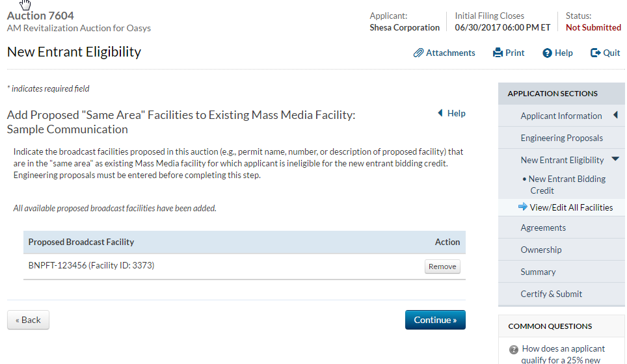Navigate to the Agreements section
The image size is (627, 364).
pyautogui.click(x=543, y=227)
